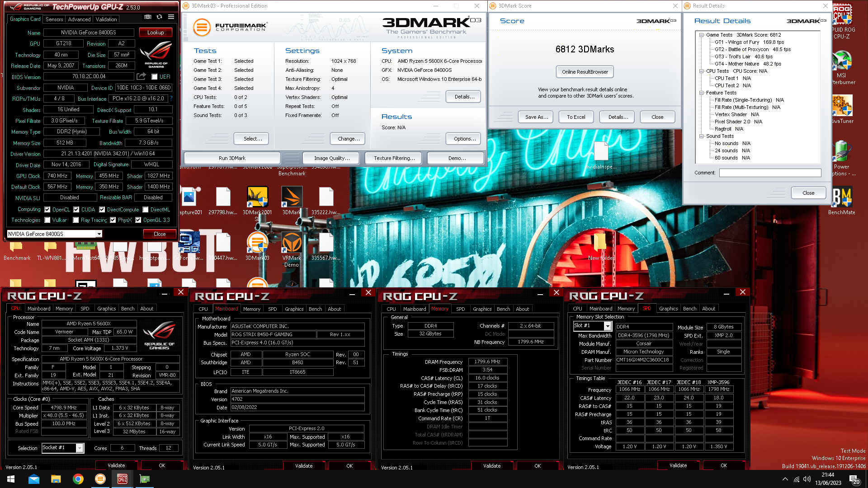Toggle the Vulkan checkbox

(x=47, y=220)
